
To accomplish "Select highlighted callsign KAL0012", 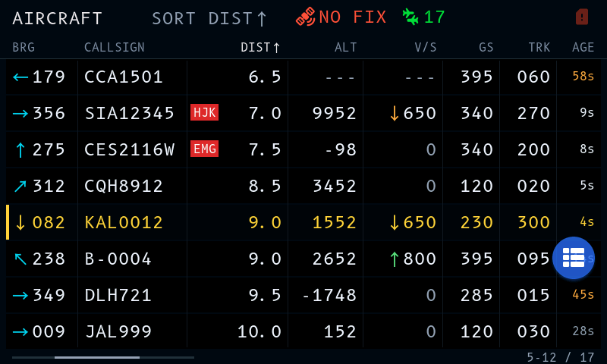I will [x=124, y=222].
